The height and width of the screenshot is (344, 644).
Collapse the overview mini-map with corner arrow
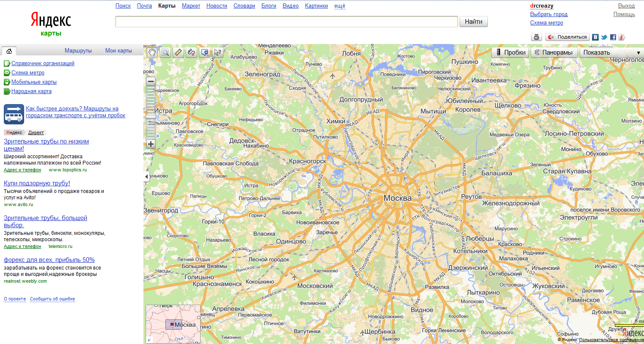coord(149,340)
